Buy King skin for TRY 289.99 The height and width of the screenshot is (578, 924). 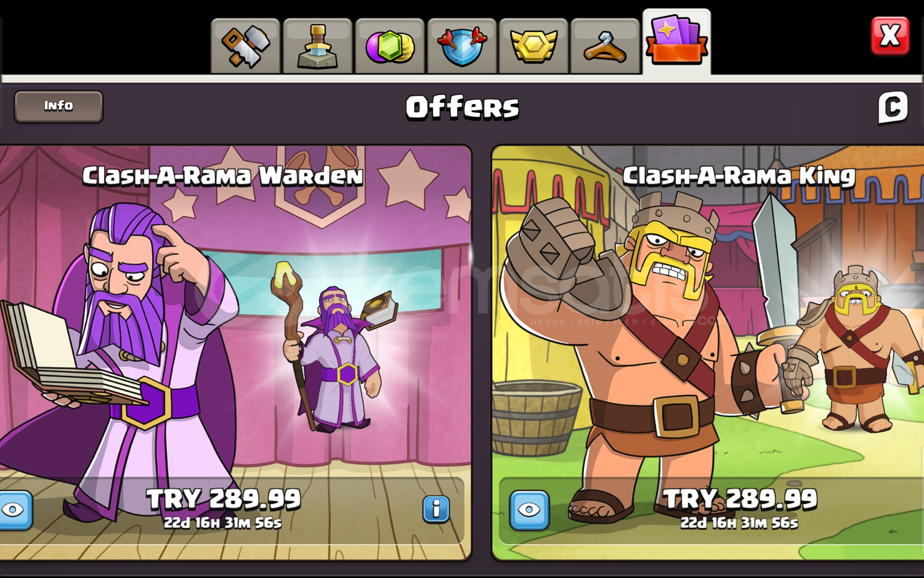coord(740,499)
